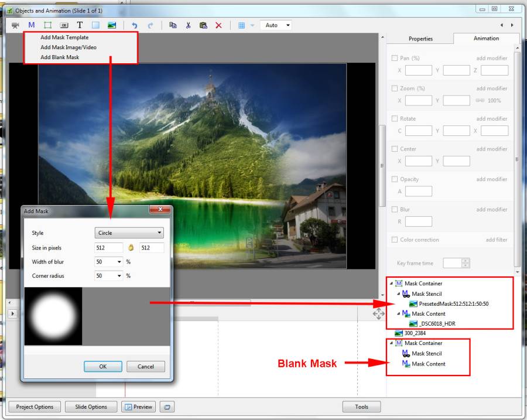Click the Add Image toolbar icon
Viewport: 527px width, 420px height.
tap(112, 25)
